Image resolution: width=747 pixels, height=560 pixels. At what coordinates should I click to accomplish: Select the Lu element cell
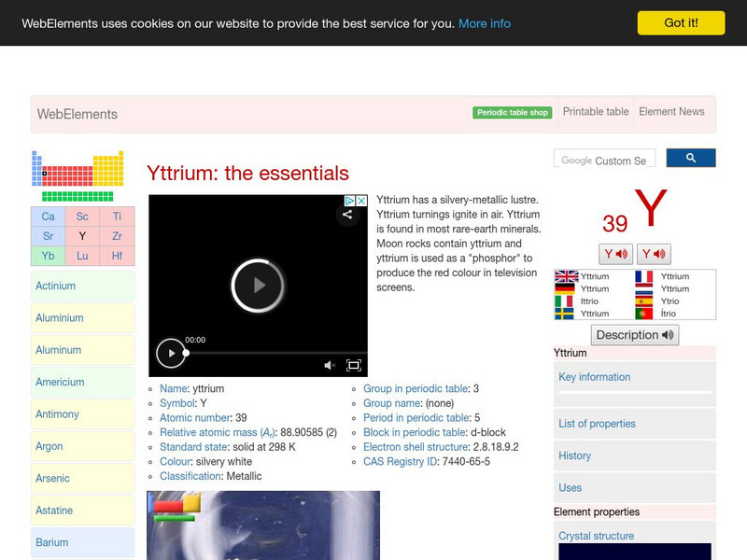(82, 256)
